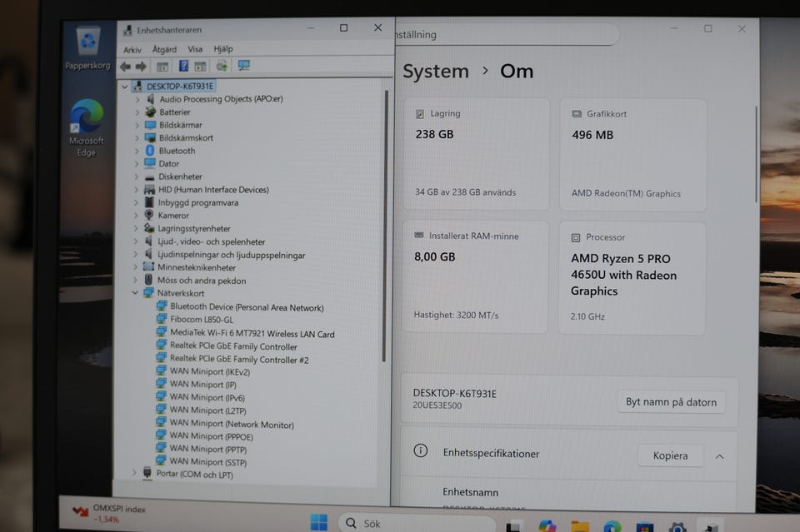This screenshot has width=800, height=532.
Task: Select Realtek PCIe GbE Family Controller #2
Action: pyautogui.click(x=239, y=360)
